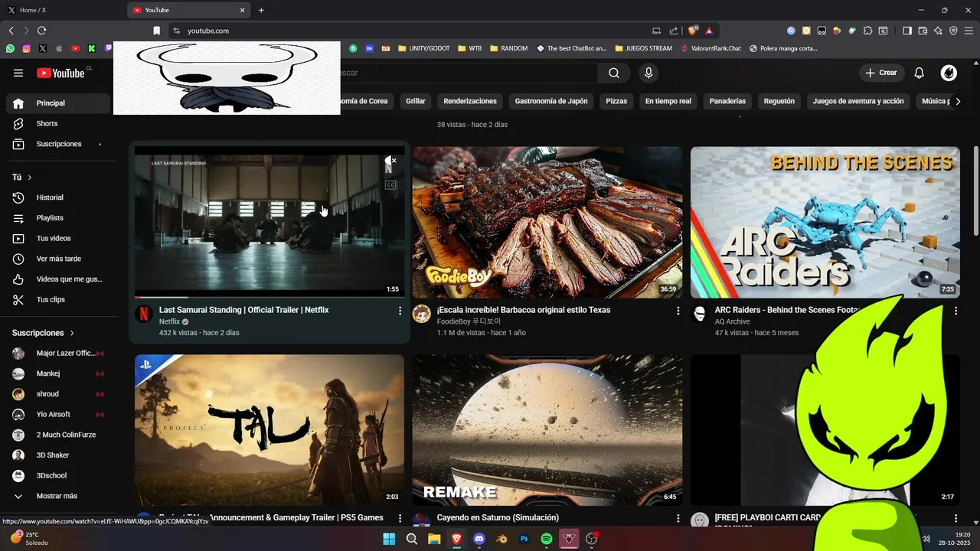Click the address bar URL

point(208,31)
